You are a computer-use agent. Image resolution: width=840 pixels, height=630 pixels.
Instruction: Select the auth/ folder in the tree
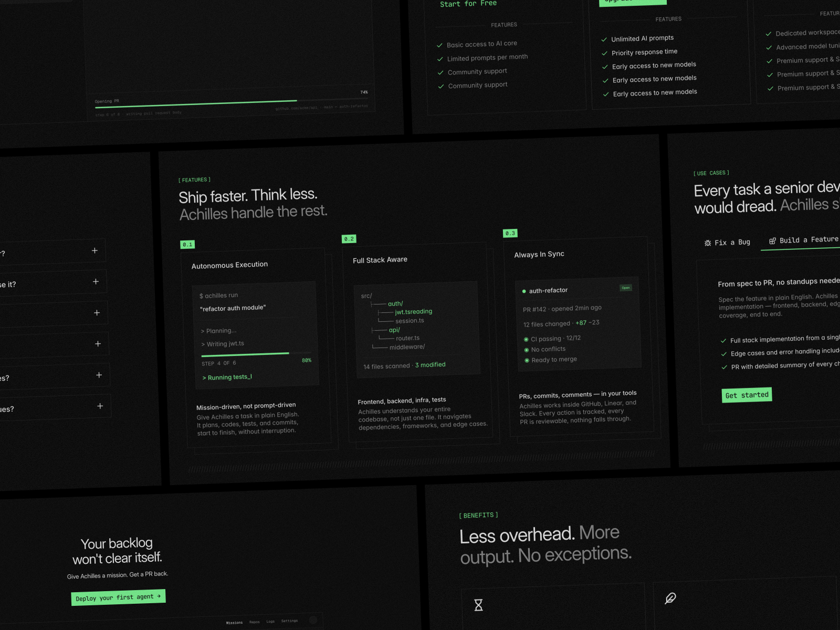[x=395, y=303]
